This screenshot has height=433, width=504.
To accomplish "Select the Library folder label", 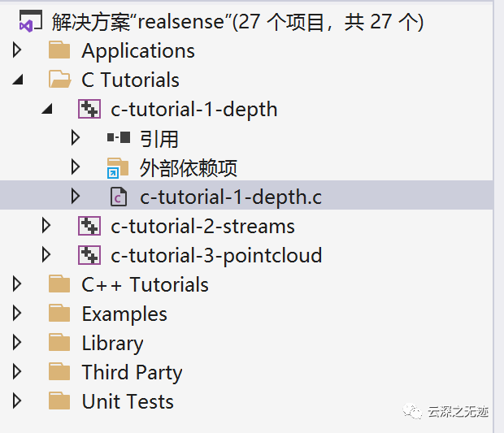I will click(112, 344).
